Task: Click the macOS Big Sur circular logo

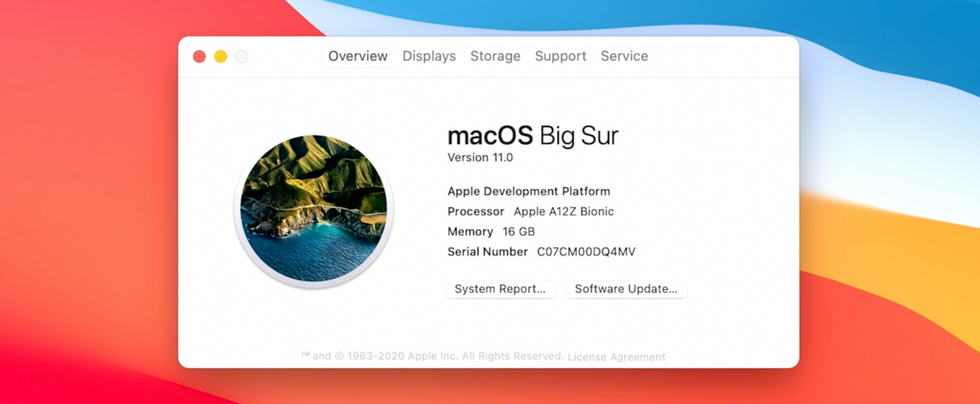Action: [x=314, y=209]
